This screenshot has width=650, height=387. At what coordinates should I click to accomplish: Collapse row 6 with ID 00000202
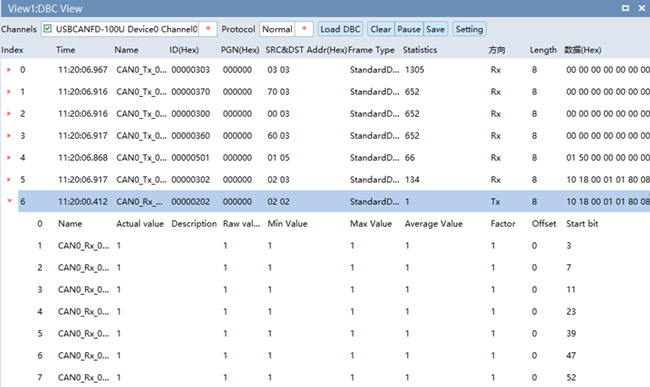click(9, 201)
